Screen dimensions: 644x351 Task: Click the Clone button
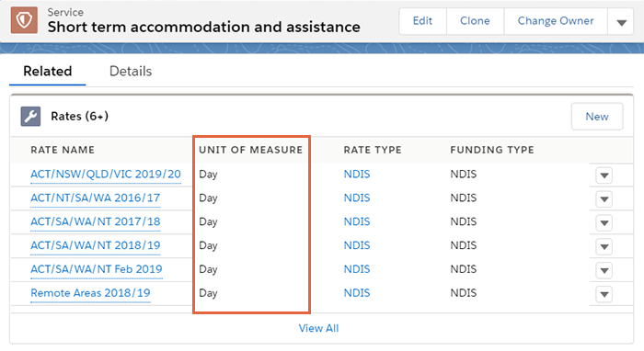click(x=475, y=21)
